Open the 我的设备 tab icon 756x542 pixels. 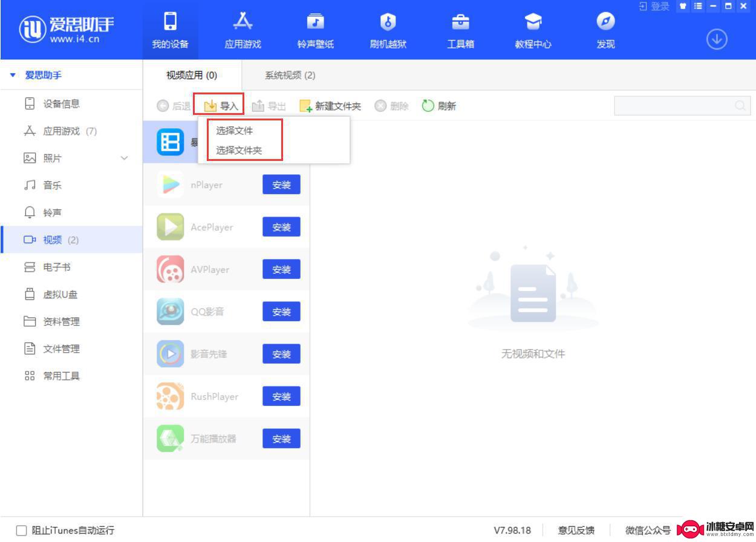point(170,21)
